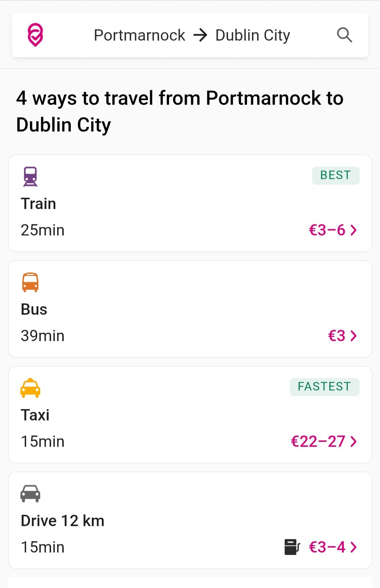380x588 pixels.
Task: Edit the Dublin City destination field
Action: click(x=253, y=36)
